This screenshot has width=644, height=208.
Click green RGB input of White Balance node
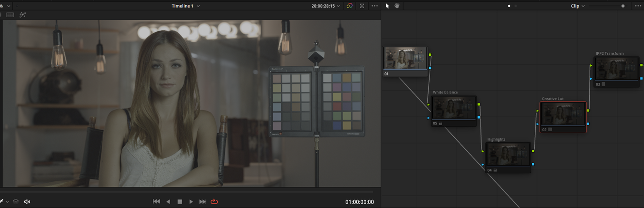pos(429,105)
